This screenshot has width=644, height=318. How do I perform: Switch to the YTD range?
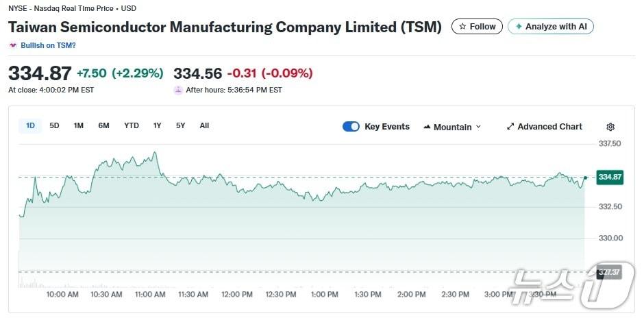(x=131, y=125)
